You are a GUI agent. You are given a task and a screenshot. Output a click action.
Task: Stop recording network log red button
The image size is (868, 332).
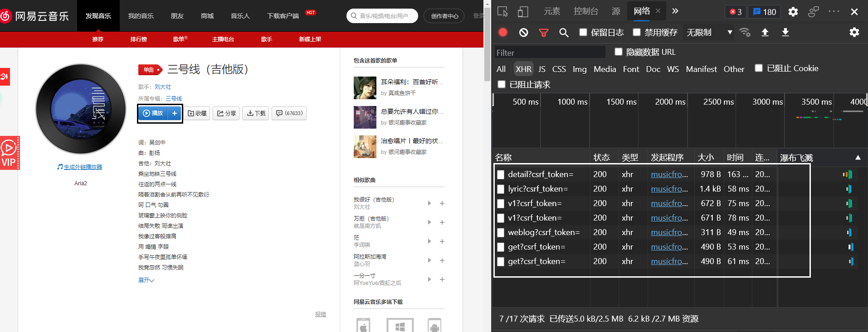click(503, 32)
